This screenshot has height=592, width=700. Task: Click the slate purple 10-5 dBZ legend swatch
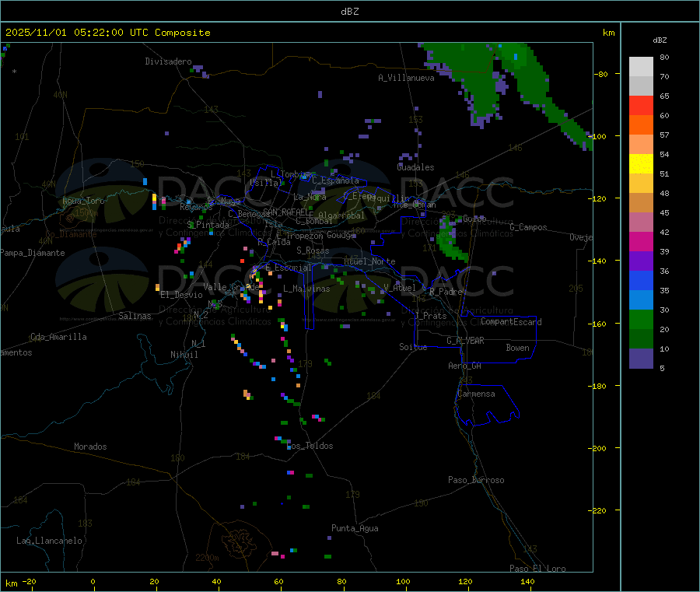641,359
